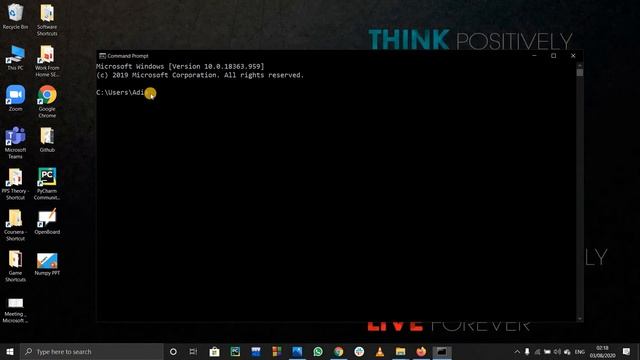Open the Coursera shortcut folder

tap(15, 225)
